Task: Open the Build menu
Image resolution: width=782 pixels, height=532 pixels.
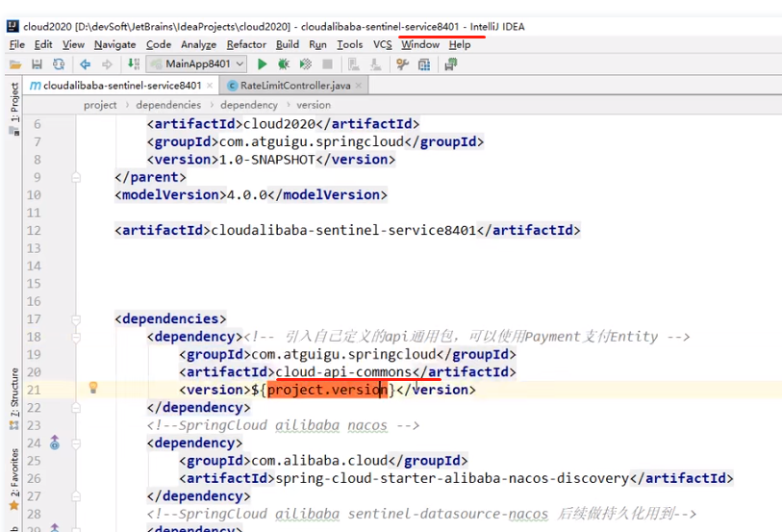Action: point(288,44)
